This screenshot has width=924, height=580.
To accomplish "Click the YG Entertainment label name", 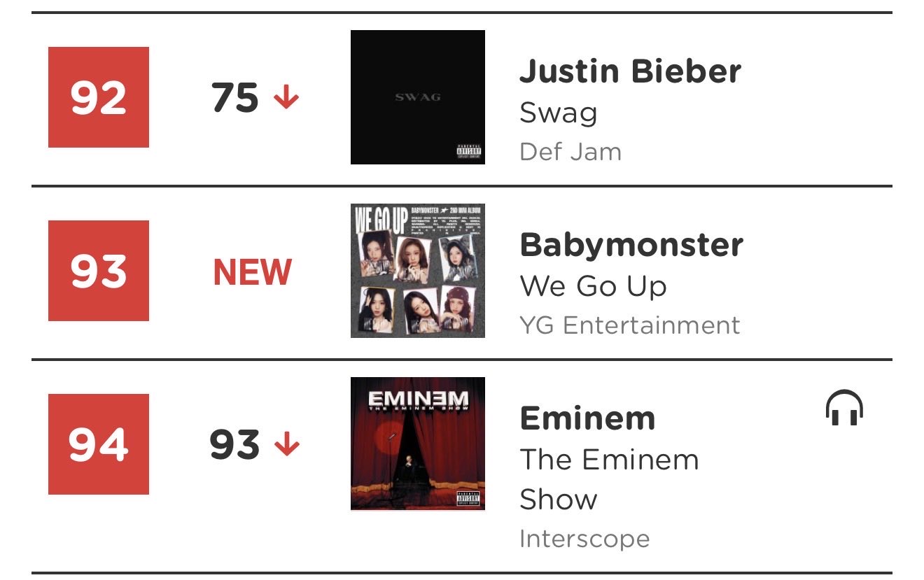I will pyautogui.click(x=629, y=325).
